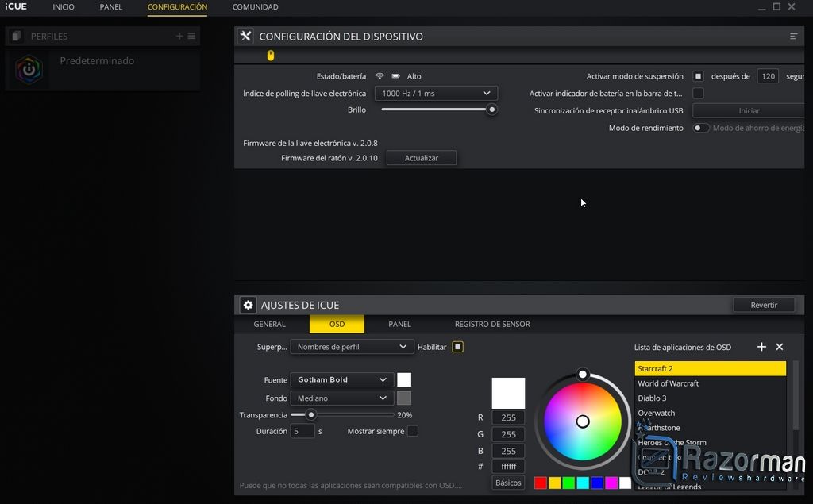
Task: Click the battery level icon
Action: pos(395,76)
